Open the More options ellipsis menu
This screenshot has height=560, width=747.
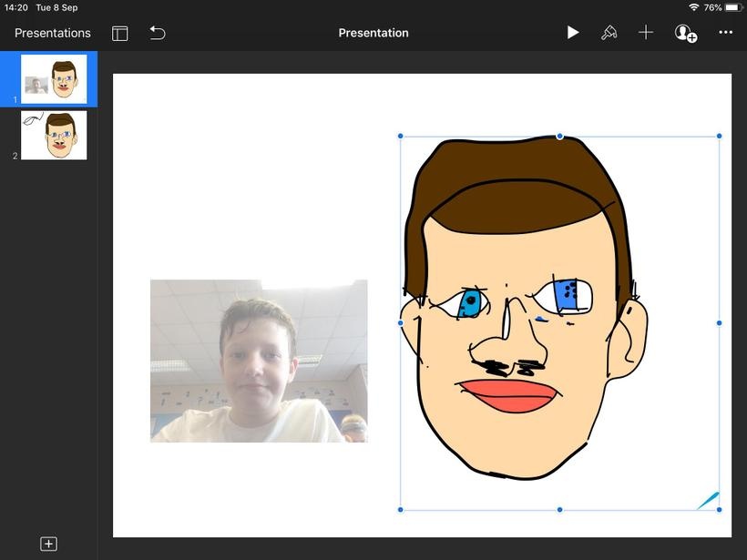point(725,33)
